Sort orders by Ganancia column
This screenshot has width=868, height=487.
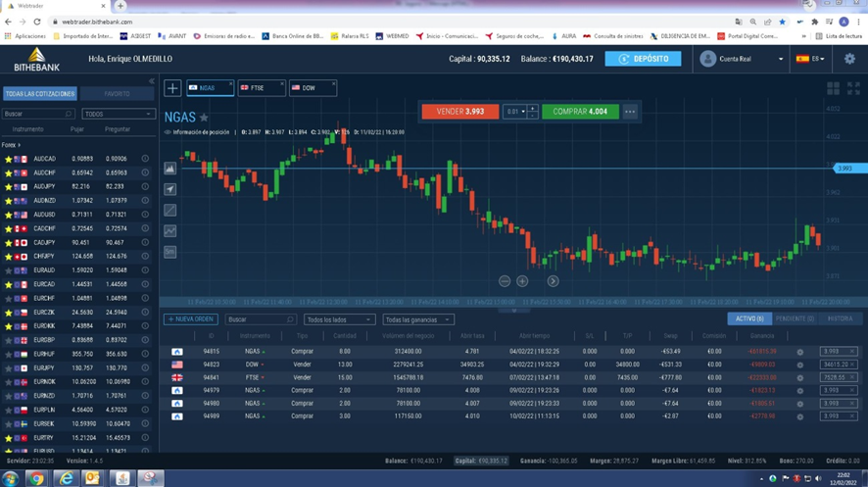(x=762, y=336)
